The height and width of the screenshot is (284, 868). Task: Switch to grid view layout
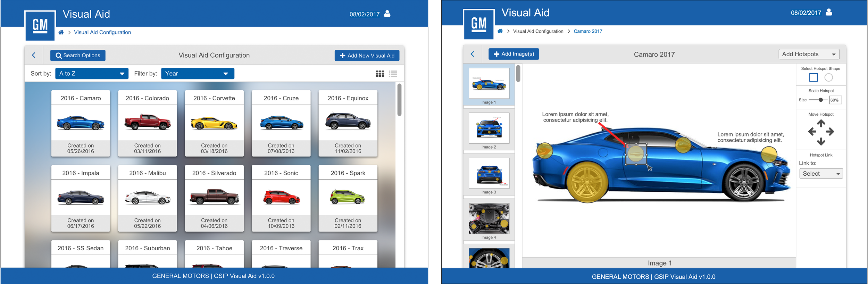(380, 74)
